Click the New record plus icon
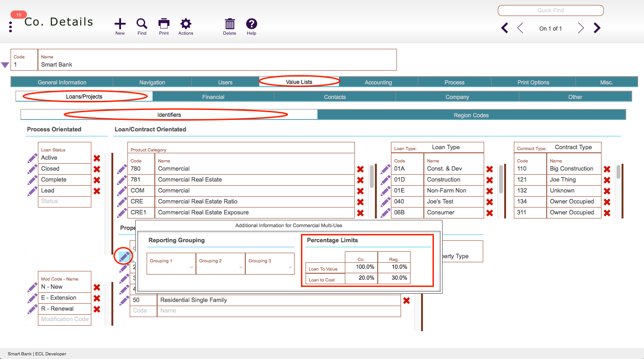Screen dimensions: 644x359 point(120,24)
